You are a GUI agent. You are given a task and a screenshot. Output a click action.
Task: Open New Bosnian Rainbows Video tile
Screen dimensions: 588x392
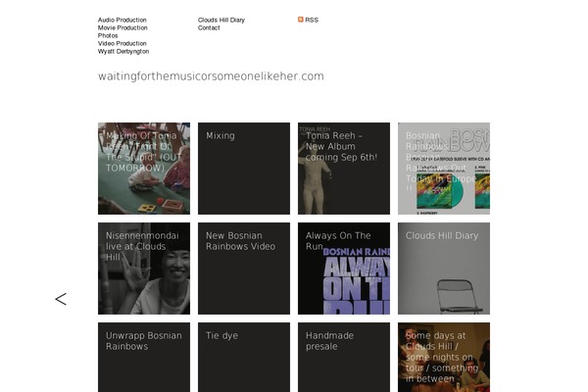tap(244, 269)
